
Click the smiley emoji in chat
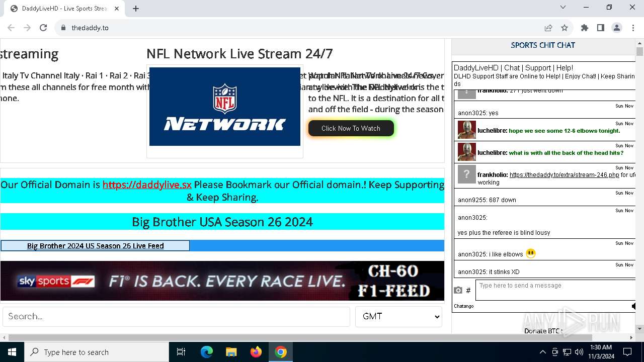pos(531,253)
